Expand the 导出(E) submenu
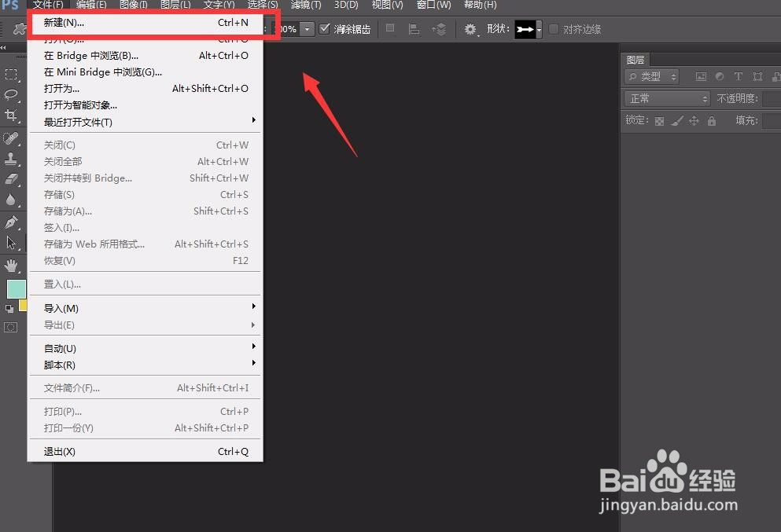The height and width of the screenshot is (532, 781). pos(146,325)
